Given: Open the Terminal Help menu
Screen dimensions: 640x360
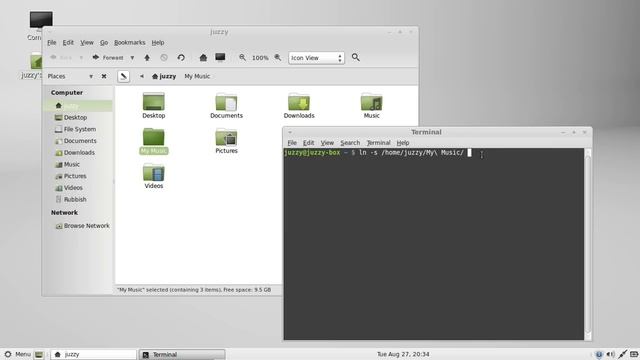Looking at the screenshot, I should (x=403, y=143).
